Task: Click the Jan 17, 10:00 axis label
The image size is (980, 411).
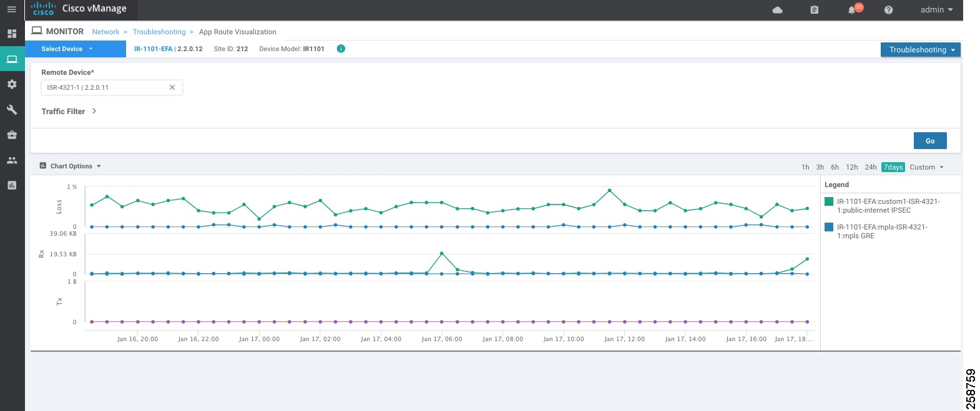Action: coord(564,339)
